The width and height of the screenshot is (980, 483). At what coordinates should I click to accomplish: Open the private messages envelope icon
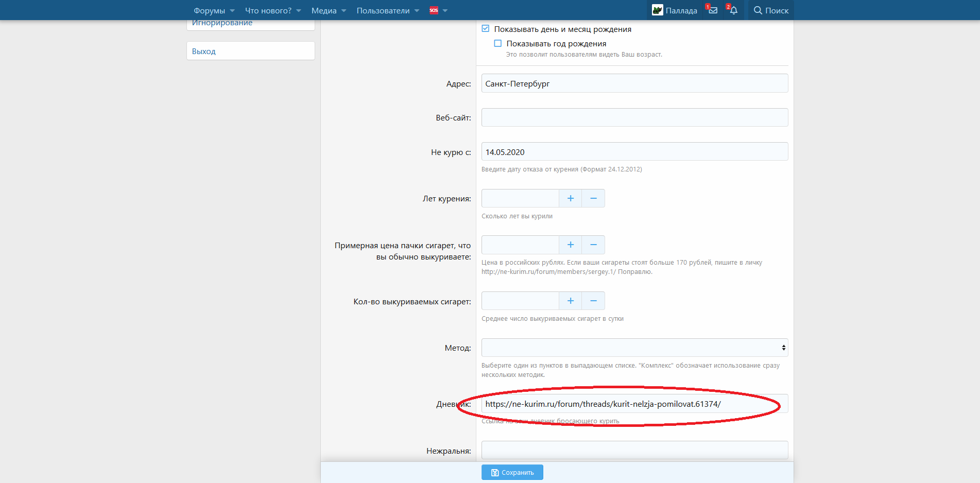(713, 10)
